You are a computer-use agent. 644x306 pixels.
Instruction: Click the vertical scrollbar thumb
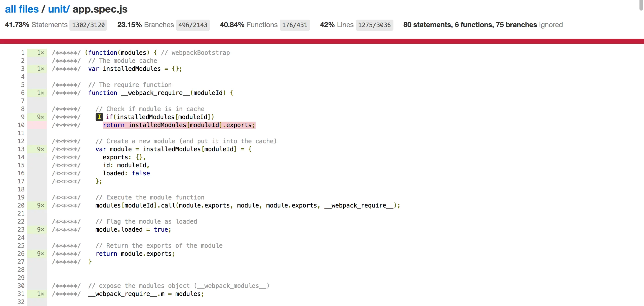pyautogui.click(x=641, y=5)
